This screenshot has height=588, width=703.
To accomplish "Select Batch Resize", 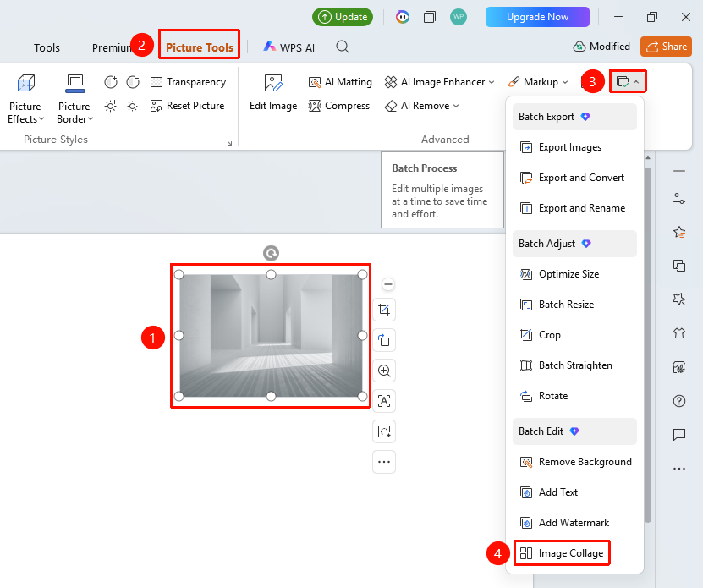I will pyautogui.click(x=574, y=305).
